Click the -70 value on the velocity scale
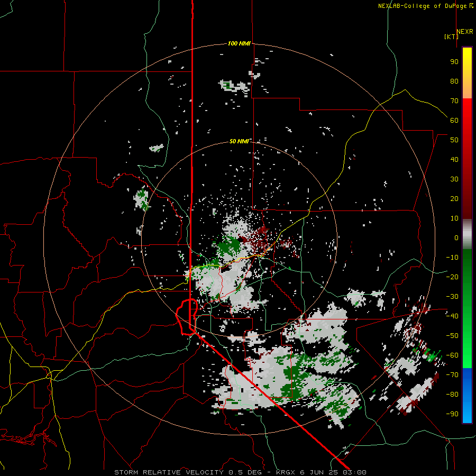The image size is (476, 476). pos(452,375)
